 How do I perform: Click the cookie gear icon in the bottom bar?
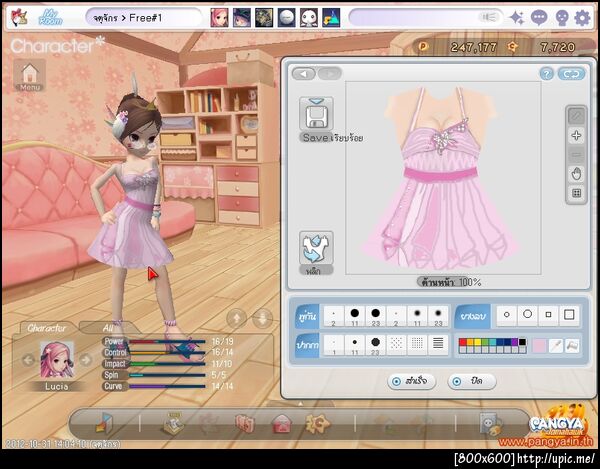[317, 423]
